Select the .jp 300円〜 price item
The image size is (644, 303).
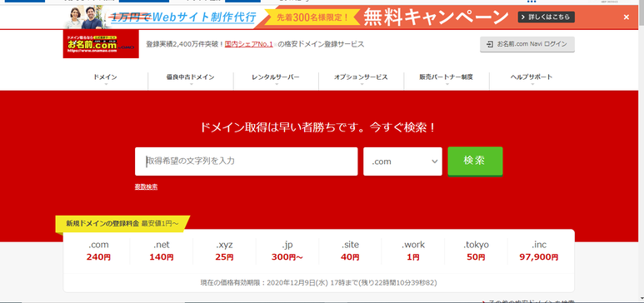(x=287, y=251)
